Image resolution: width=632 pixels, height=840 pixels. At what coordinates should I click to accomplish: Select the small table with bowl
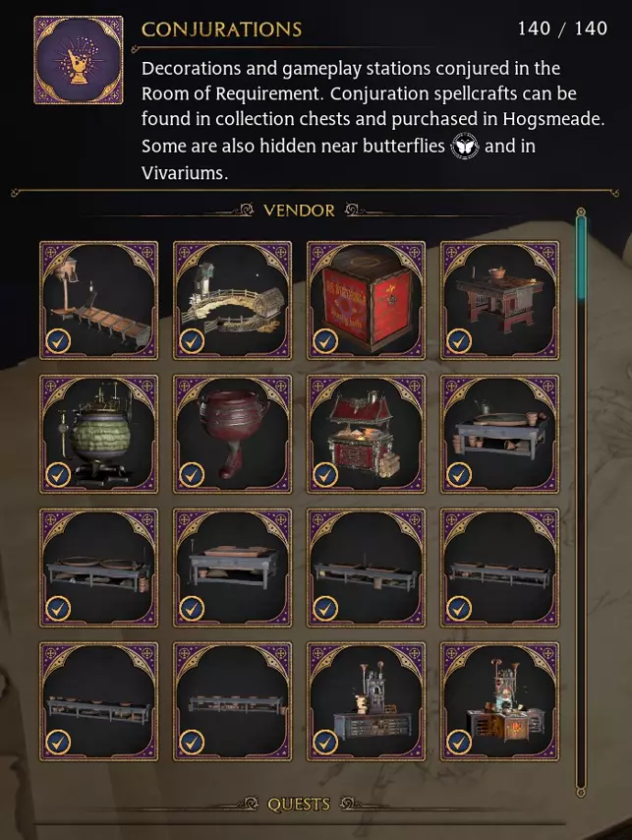pos(500,300)
